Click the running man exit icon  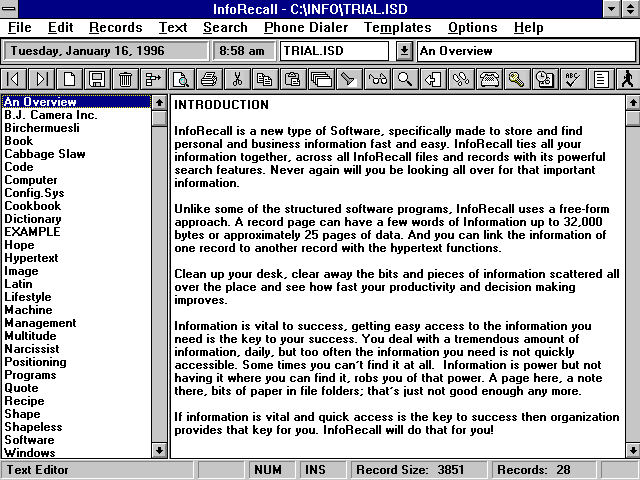pos(628,79)
